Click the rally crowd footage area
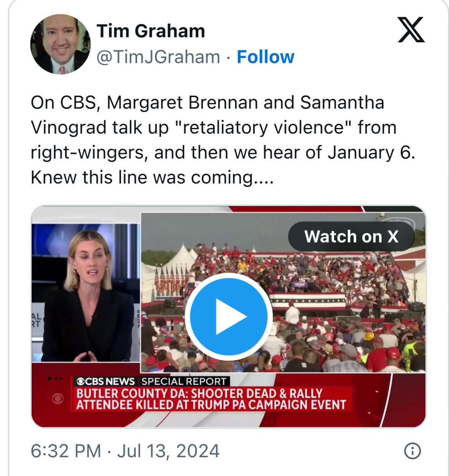 (283, 292)
